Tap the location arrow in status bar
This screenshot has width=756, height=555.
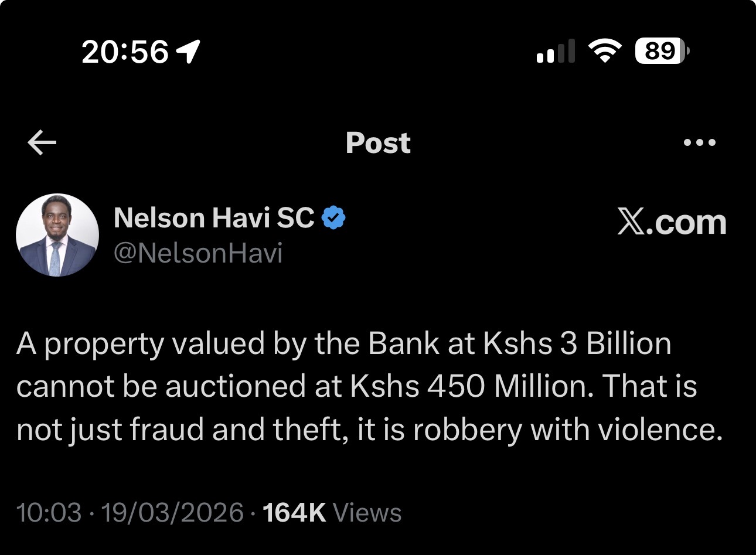pyautogui.click(x=189, y=52)
